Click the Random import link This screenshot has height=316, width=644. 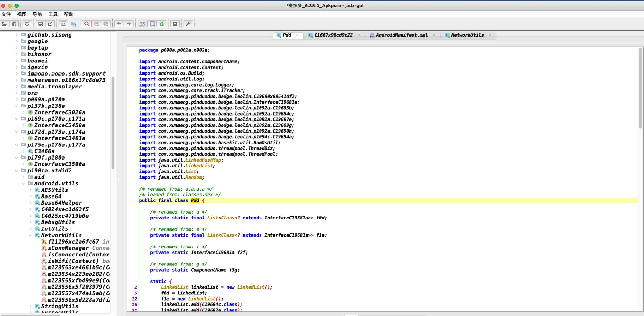pos(194,177)
